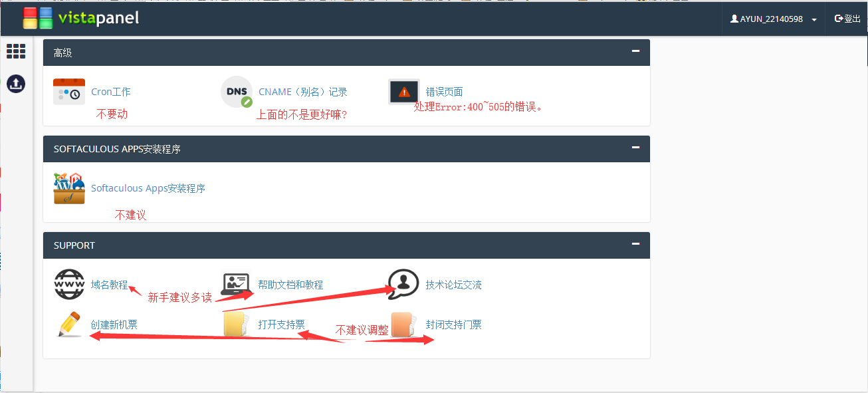
Task: Open the Softaculous Apps安装程序 text link
Action: click(x=148, y=188)
